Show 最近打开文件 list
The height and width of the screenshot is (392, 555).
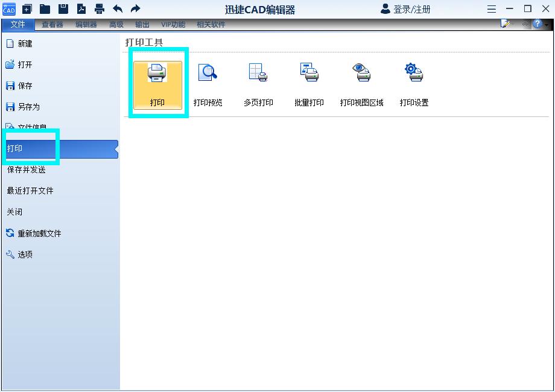(x=30, y=191)
